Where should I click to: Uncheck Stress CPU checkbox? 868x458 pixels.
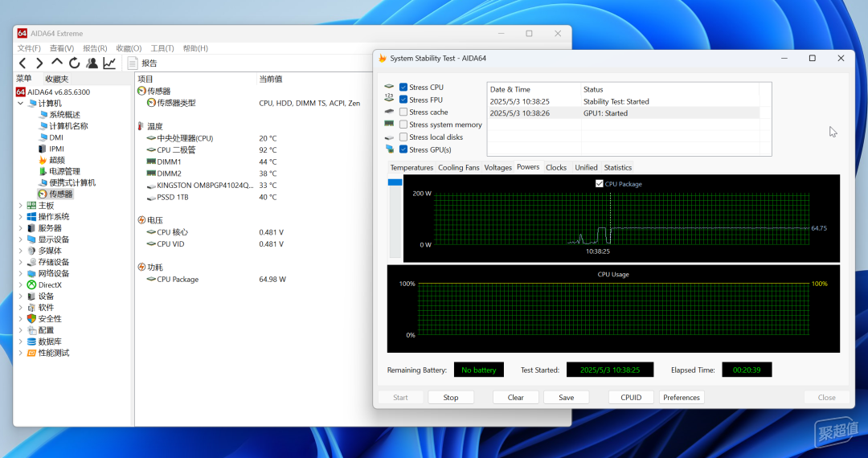403,87
